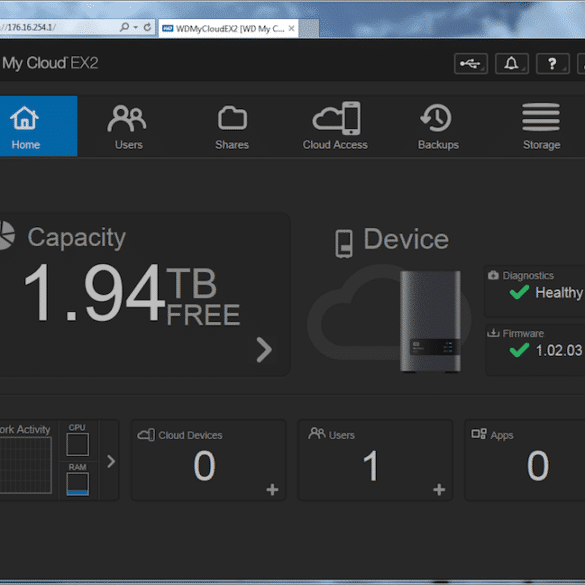Click the RAM usage indicator

[x=78, y=484]
